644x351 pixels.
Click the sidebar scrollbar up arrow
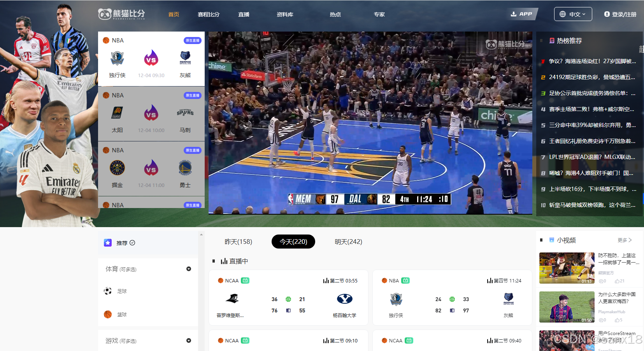(x=201, y=235)
